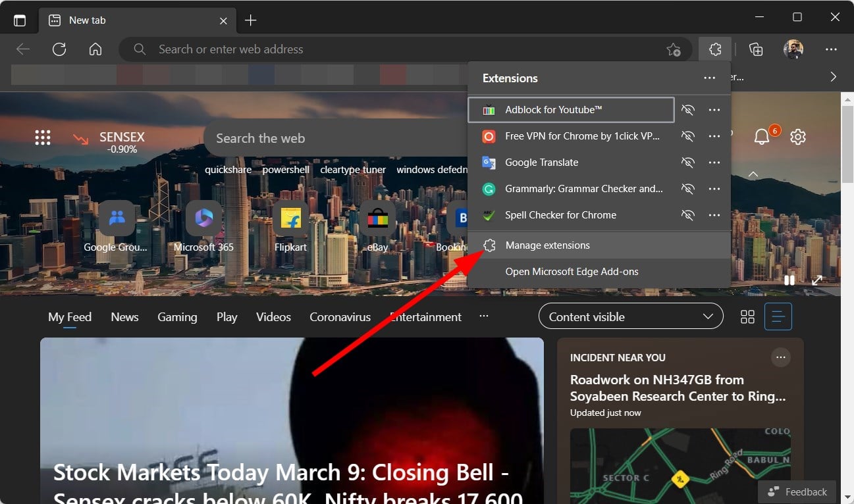The height and width of the screenshot is (504, 854).
Task: Show Adblock for Youtube in toolbar
Action: pos(688,110)
